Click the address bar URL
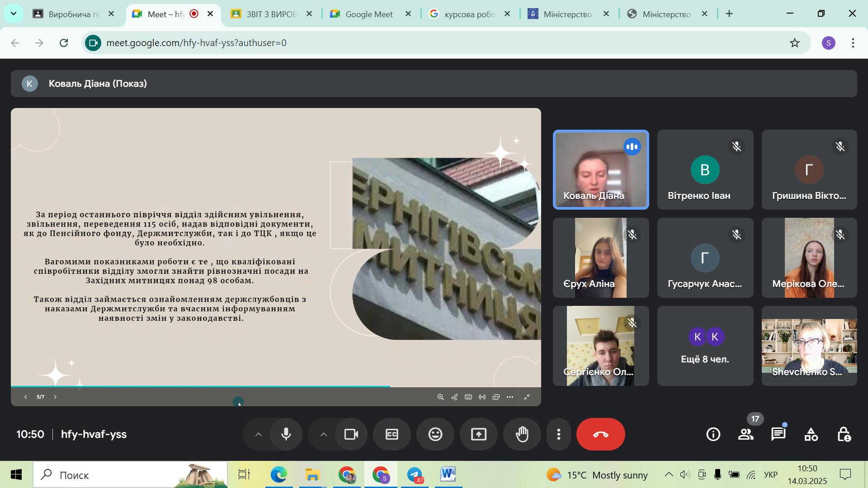The height and width of the screenshot is (488, 868). [196, 43]
